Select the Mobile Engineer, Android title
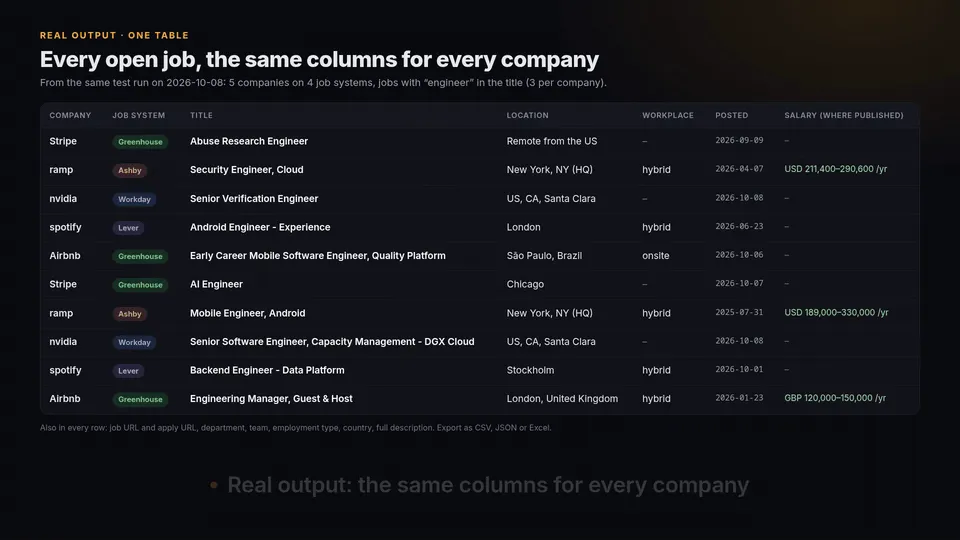The width and height of the screenshot is (960, 540). (247, 313)
